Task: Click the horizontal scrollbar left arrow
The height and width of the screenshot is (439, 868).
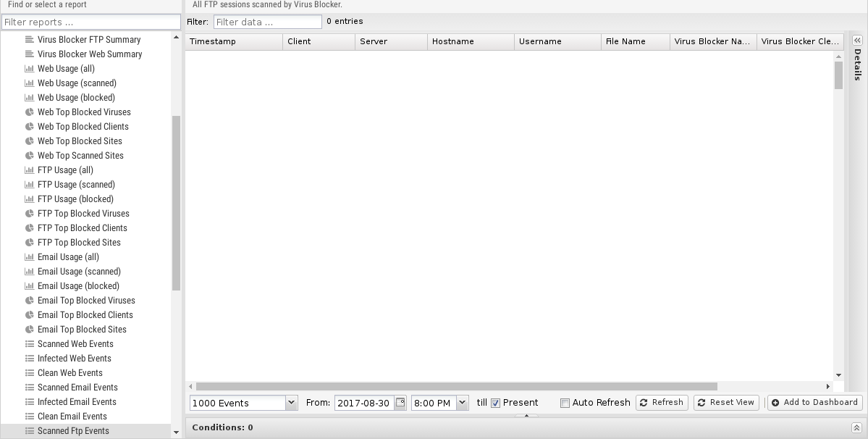Action: click(190, 386)
